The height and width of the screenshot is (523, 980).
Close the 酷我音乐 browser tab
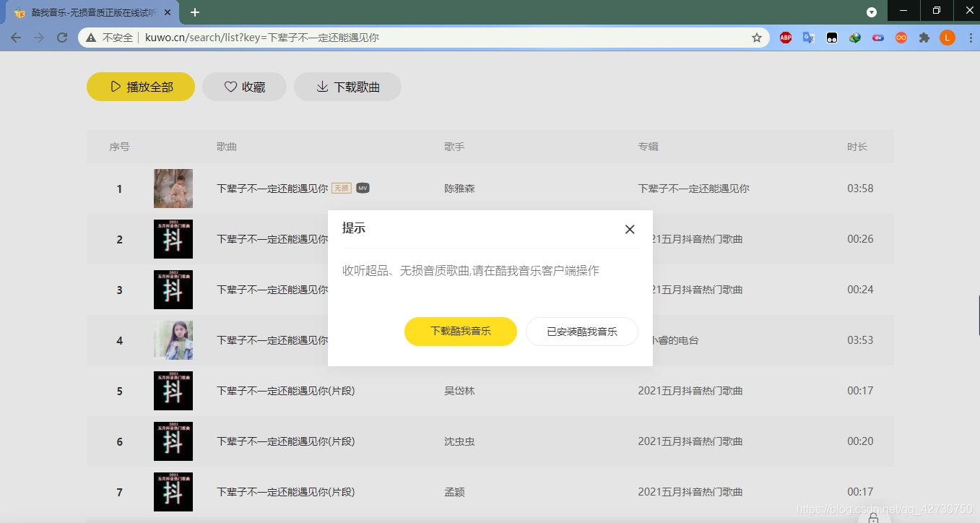pos(168,13)
